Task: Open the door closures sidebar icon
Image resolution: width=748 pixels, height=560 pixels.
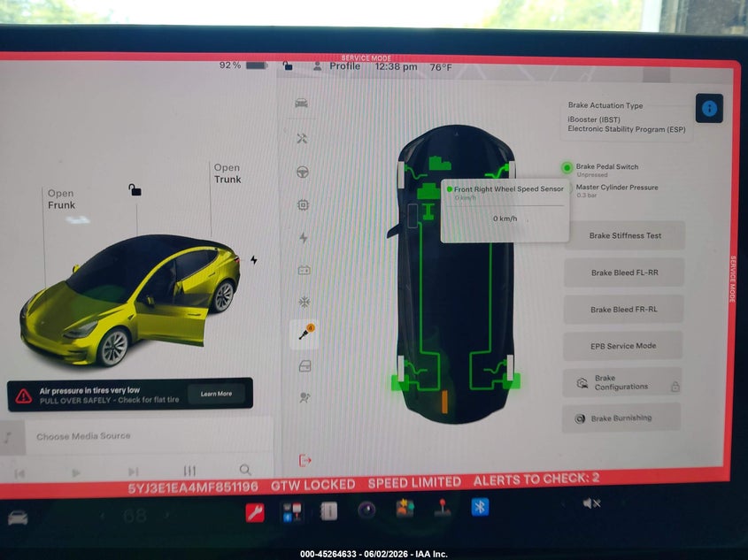Action: [x=305, y=366]
